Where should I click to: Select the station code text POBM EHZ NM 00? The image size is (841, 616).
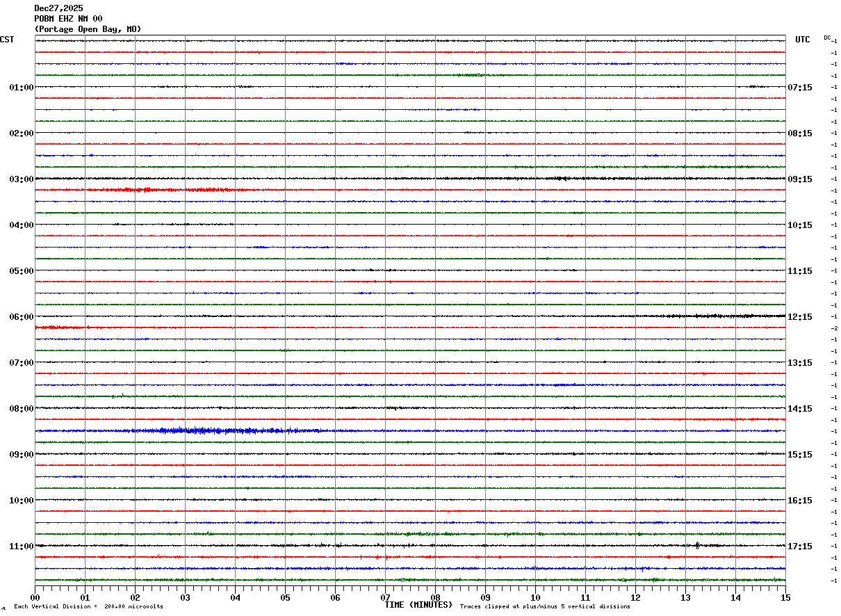(x=68, y=19)
